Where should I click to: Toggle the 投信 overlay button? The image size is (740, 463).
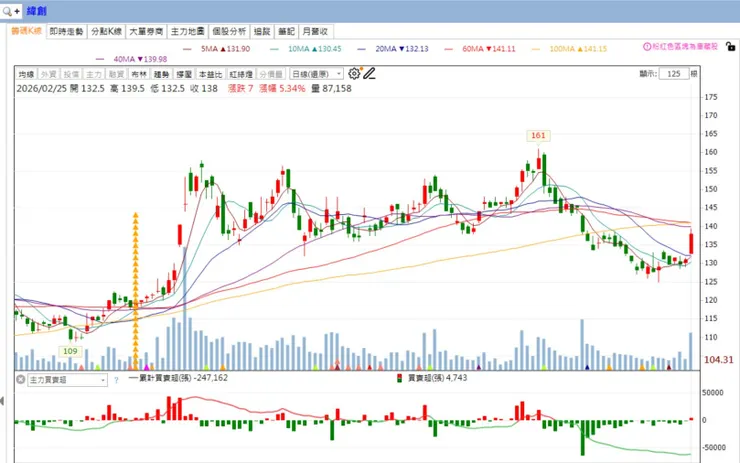click(x=71, y=75)
